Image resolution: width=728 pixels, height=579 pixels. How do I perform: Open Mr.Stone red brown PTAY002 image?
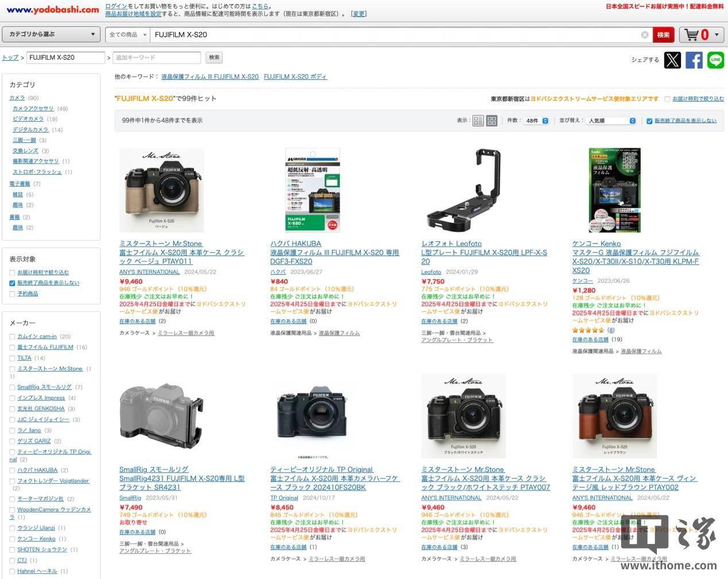614,416
